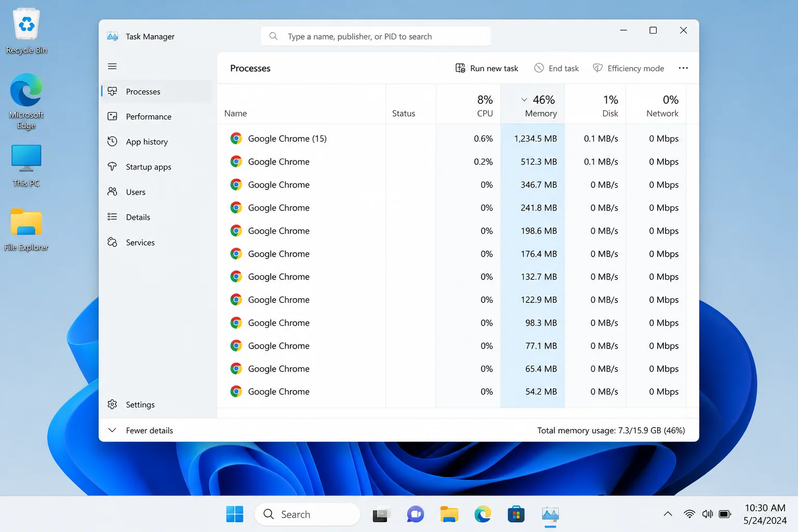
Task: Collapse view with Fewer details chevron
Action: 112,430
